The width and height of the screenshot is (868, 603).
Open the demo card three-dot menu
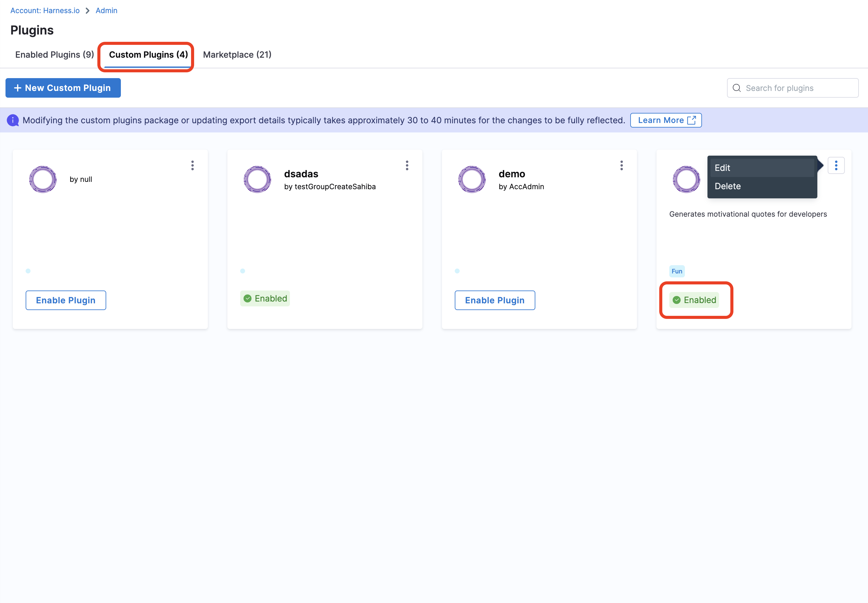(621, 165)
